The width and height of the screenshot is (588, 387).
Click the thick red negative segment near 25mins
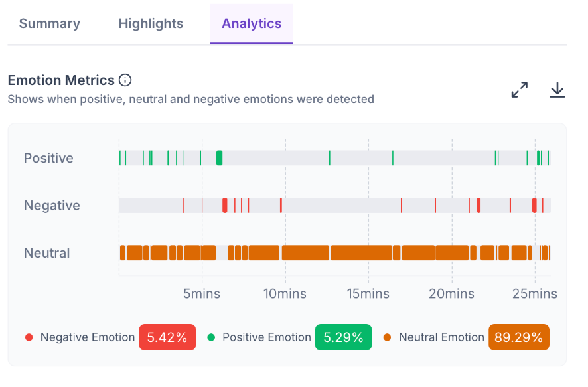(x=534, y=206)
